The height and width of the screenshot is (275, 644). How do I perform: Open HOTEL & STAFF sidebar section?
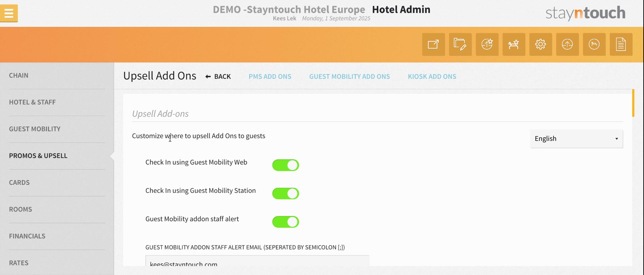click(57, 102)
